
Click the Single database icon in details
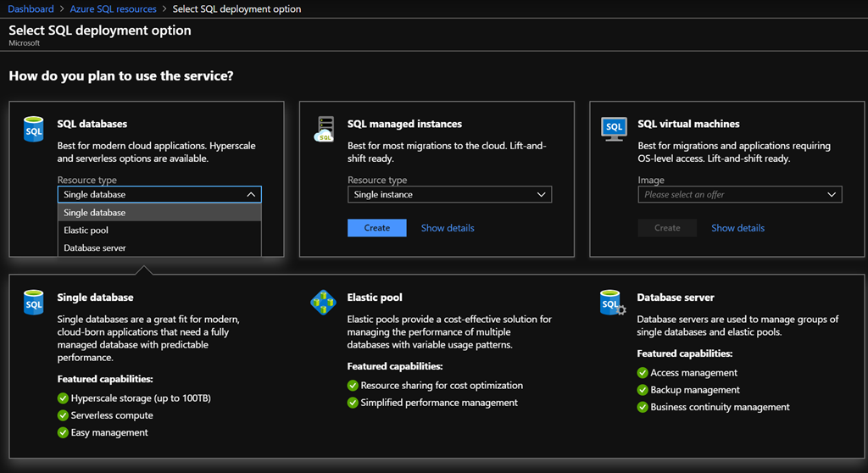point(33,303)
